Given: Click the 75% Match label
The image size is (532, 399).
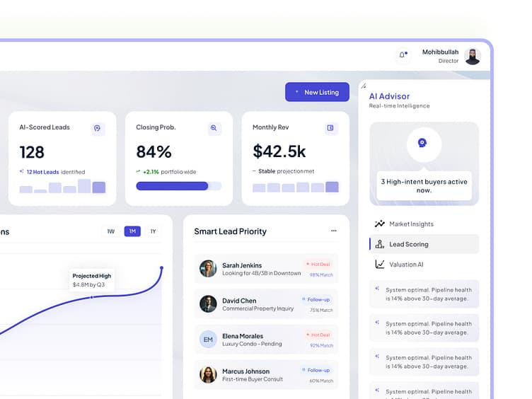Looking at the screenshot, I should tap(321, 310).
